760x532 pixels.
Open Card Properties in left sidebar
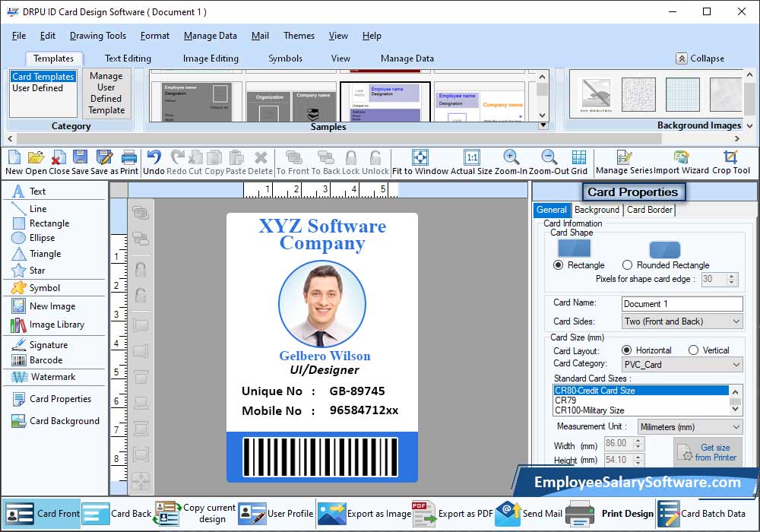[x=53, y=399]
